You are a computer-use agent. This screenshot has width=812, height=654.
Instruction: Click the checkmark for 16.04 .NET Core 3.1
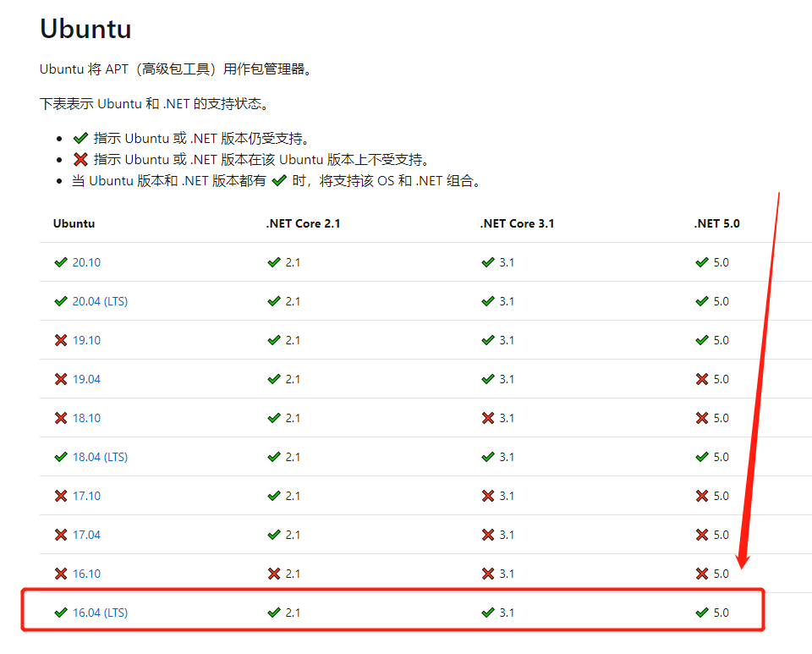click(488, 613)
